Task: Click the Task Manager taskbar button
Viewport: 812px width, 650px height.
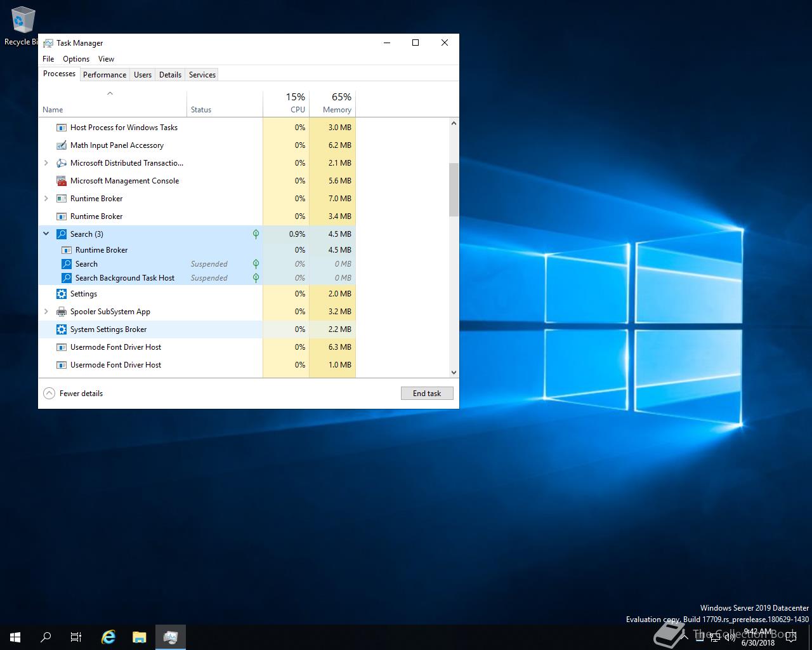Action: coord(170,637)
